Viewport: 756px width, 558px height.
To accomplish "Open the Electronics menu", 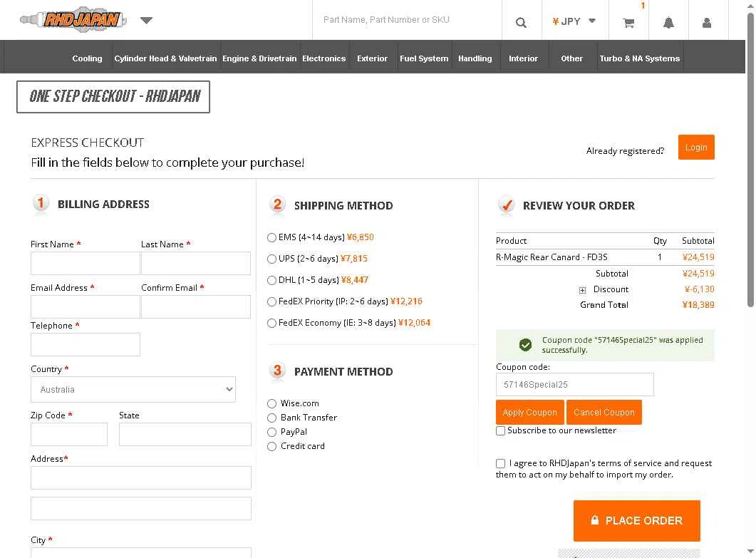I will [324, 58].
